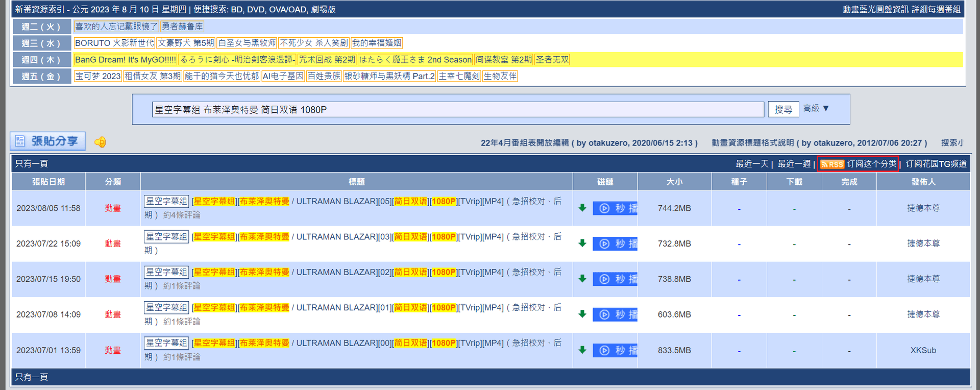Open 我的幸福婚姻 link
980x390 pixels.
[x=377, y=43]
